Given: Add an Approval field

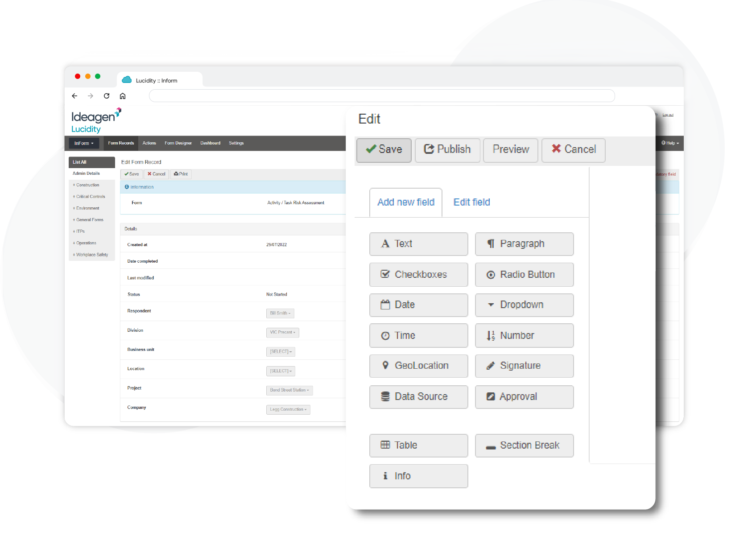Looking at the screenshot, I should click(524, 396).
